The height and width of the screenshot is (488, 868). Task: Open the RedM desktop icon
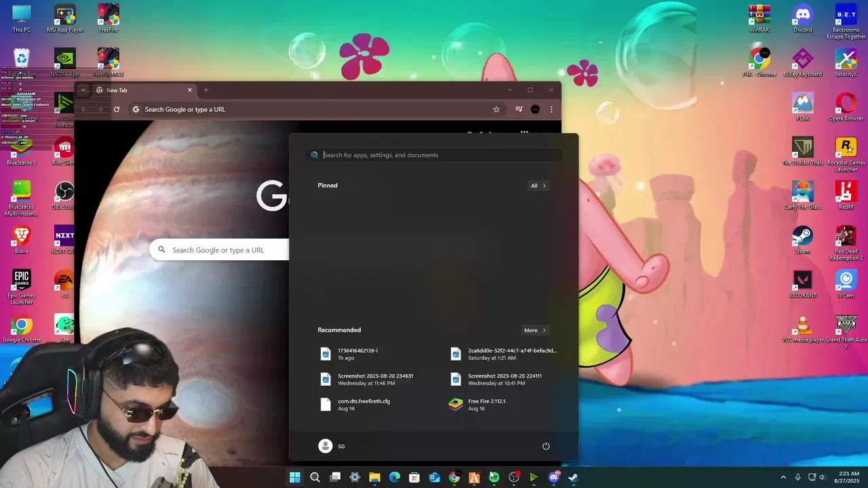[x=846, y=195]
